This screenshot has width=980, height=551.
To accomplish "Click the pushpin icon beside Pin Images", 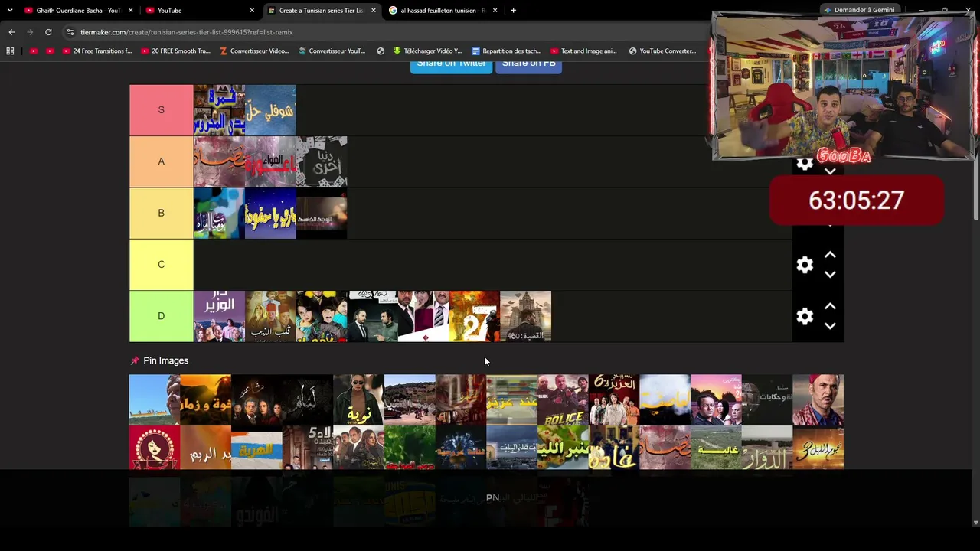I will coord(135,360).
